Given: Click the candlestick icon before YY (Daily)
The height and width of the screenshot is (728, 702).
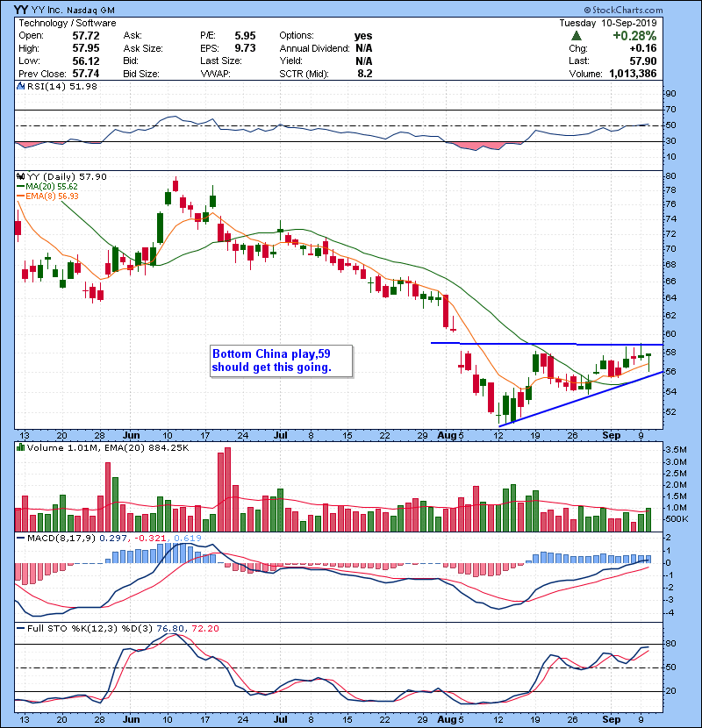Looking at the screenshot, I should pos(20,176).
